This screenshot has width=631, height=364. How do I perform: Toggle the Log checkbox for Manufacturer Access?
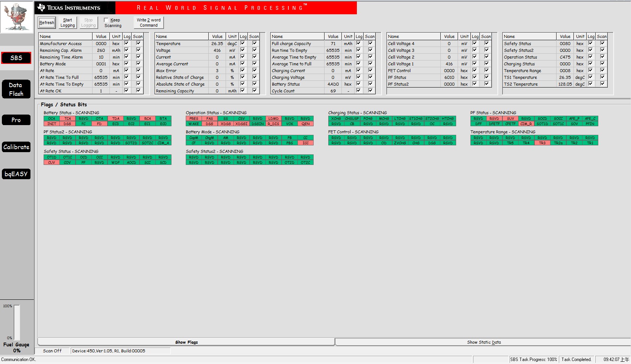126,43
